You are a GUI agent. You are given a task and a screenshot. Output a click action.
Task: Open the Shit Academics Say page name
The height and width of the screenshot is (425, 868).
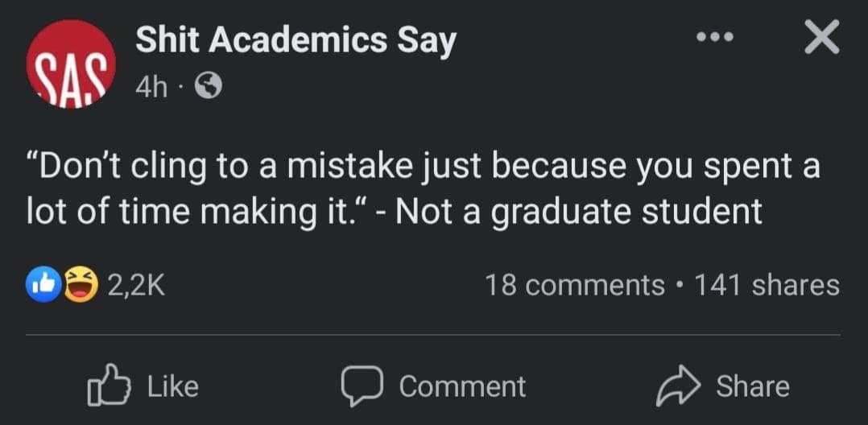pos(296,40)
